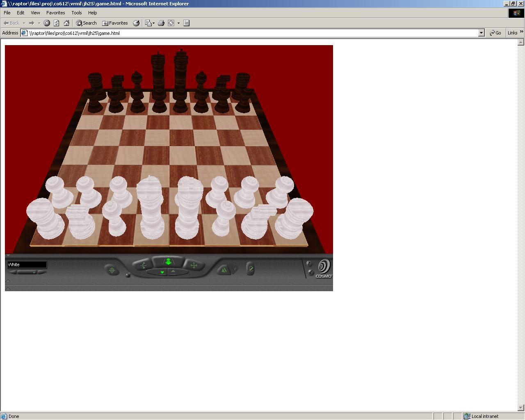Click the page icon in the address bar
Image resolution: width=525 pixels, height=420 pixels.
[25, 33]
